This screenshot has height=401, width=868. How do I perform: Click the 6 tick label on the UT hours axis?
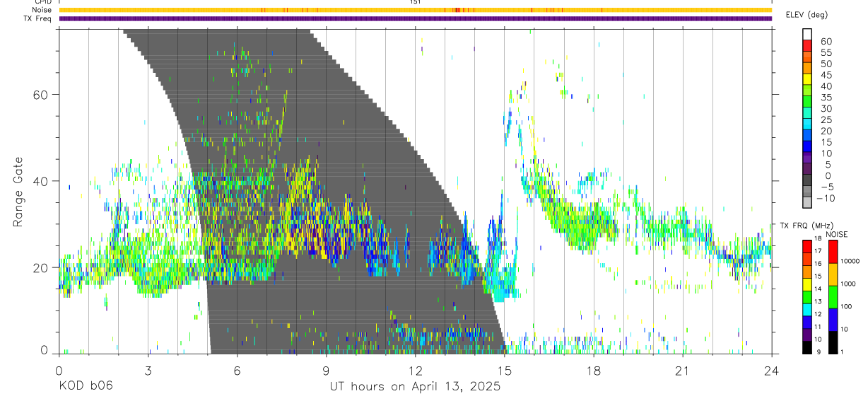237,370
